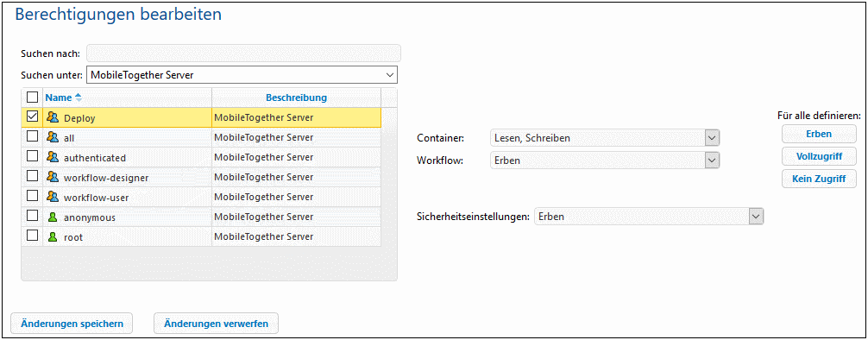Expand the 'Suchen unter' combo box
868x340 pixels.
click(242, 75)
